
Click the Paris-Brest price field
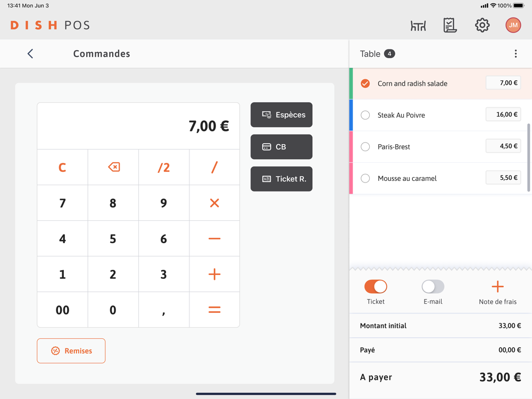click(x=503, y=146)
